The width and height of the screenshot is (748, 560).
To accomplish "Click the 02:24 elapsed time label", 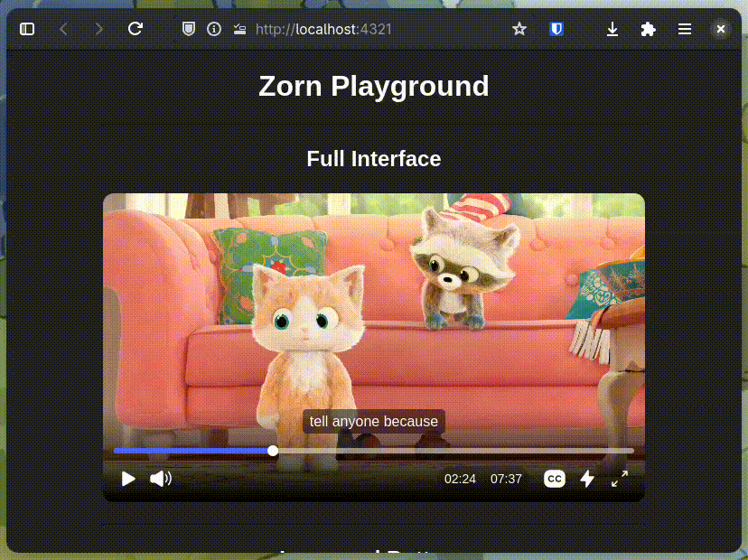I will (x=460, y=479).
